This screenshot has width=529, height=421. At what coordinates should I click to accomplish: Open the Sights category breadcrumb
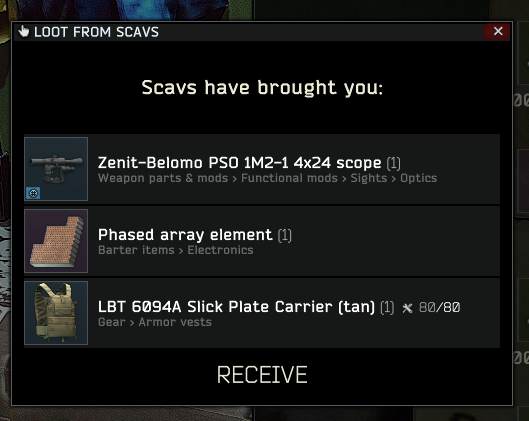tap(368, 178)
